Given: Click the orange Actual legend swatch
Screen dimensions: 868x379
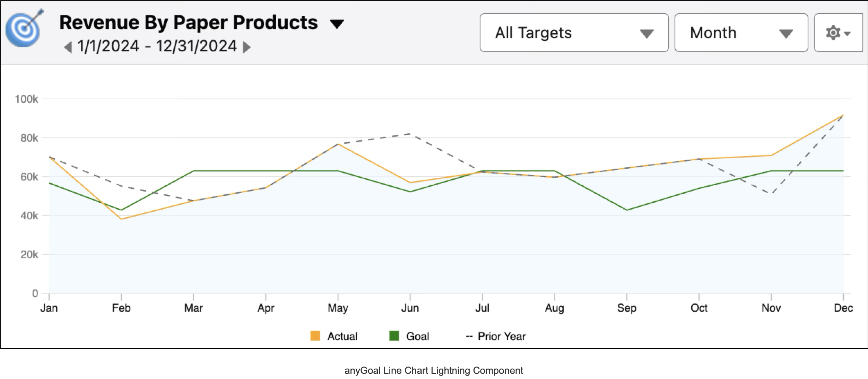Looking at the screenshot, I should (315, 336).
